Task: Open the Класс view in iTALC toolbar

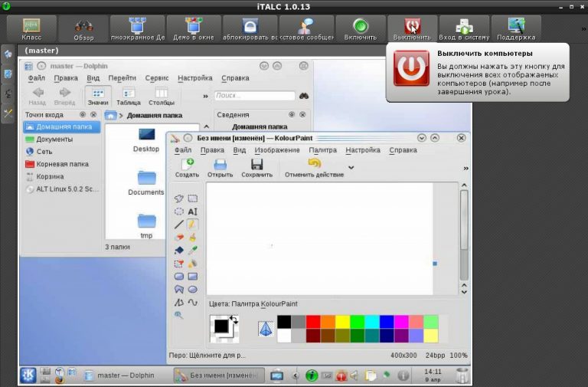Action: click(32, 29)
